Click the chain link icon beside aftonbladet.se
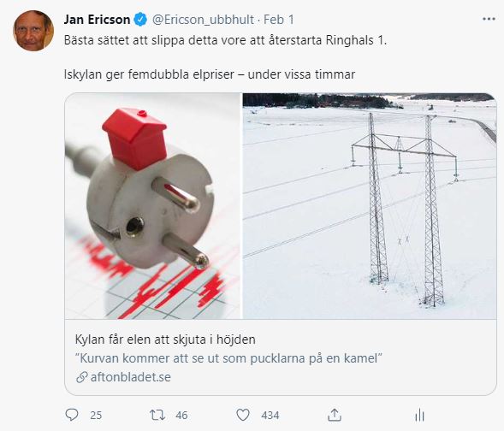 coord(82,377)
